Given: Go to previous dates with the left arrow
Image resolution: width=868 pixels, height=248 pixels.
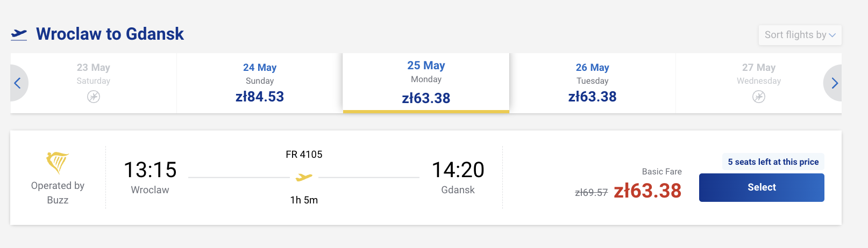Looking at the screenshot, I should point(18,83).
